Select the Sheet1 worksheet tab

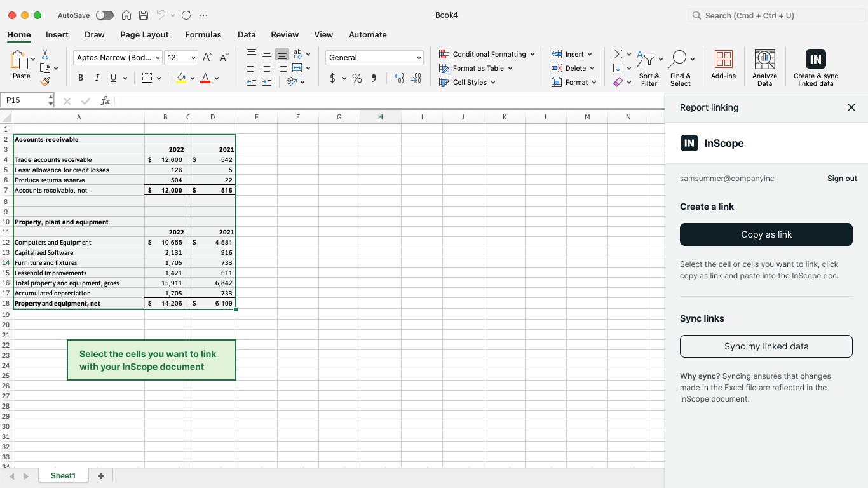[x=63, y=476]
